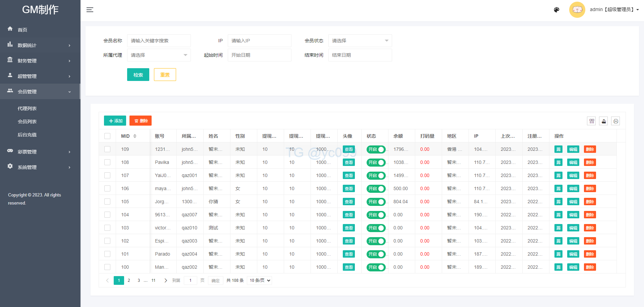
Task: Click the MID column sort arrows
Action: [x=135, y=136]
